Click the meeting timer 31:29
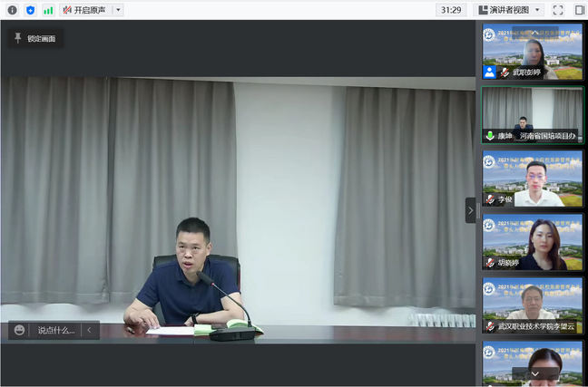Viewport: 588px width, 387px height. point(450,10)
